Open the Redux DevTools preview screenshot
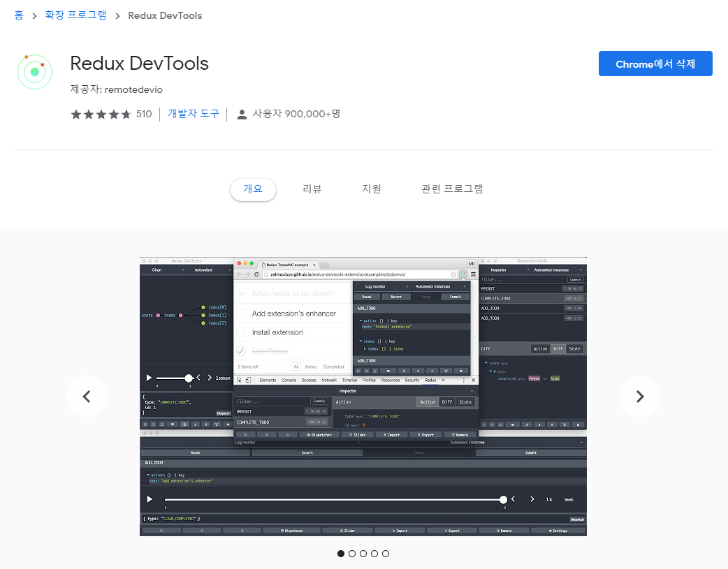Screen dimensions: 728x569 click(363, 397)
